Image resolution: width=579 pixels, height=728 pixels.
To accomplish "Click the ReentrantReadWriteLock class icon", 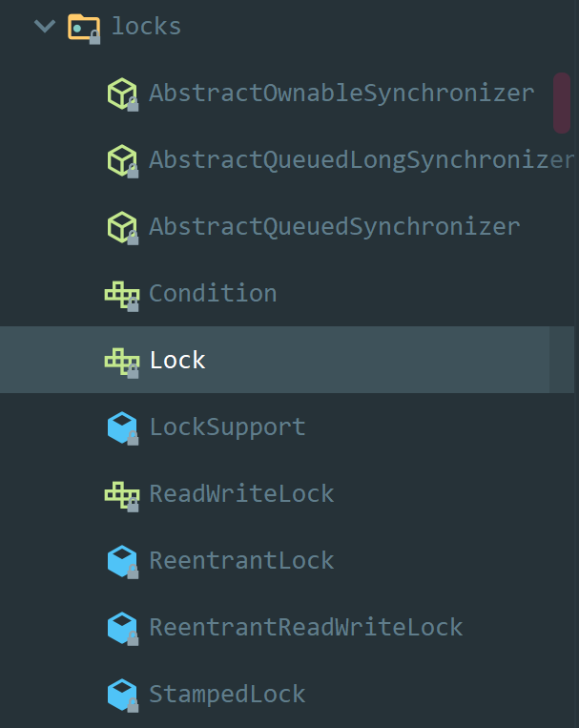I will coord(123,629).
